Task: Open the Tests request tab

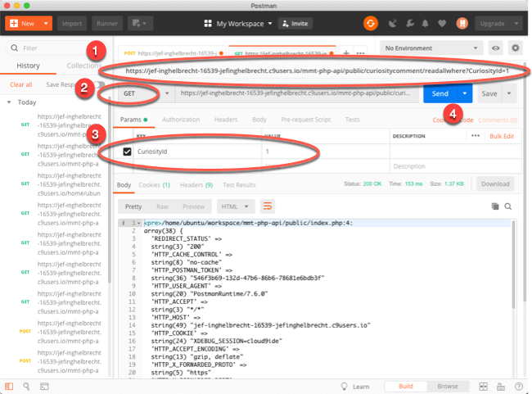Action: 352,120
